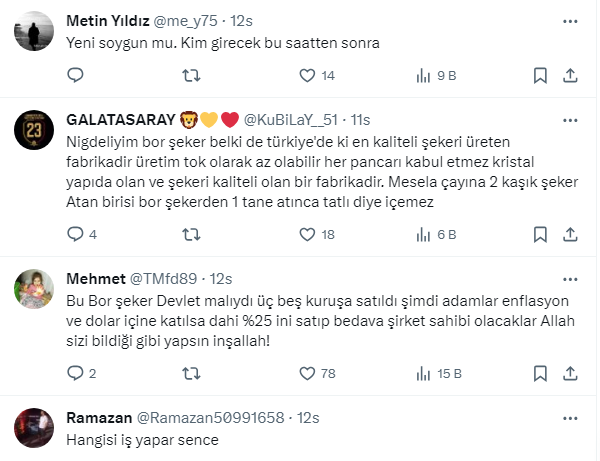Bookmark the GALATASARAY user's tweet
600x461 pixels.
point(540,235)
